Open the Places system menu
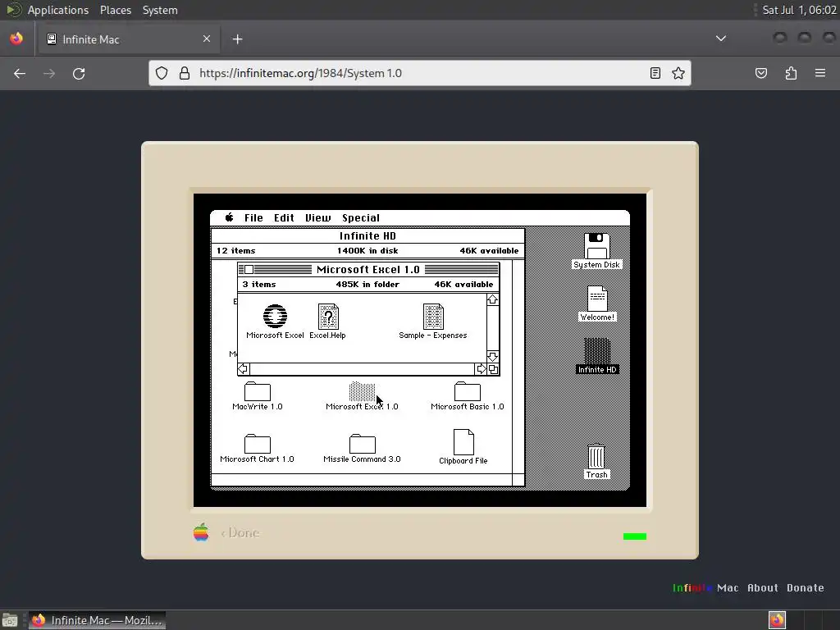840x630 pixels. pyautogui.click(x=116, y=10)
